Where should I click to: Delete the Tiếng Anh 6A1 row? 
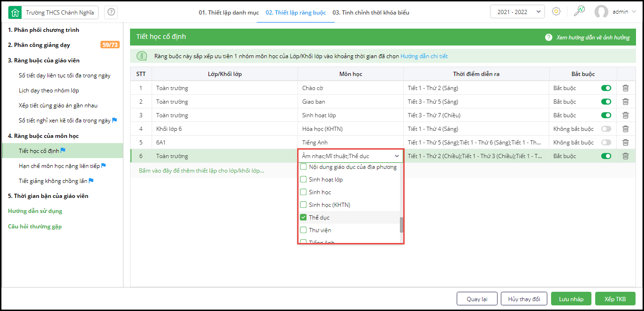tap(625, 143)
